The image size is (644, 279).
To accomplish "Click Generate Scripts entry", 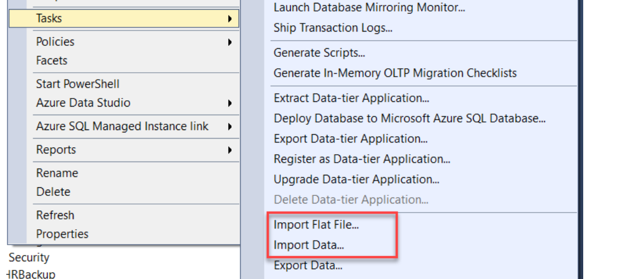I will coord(319,53).
